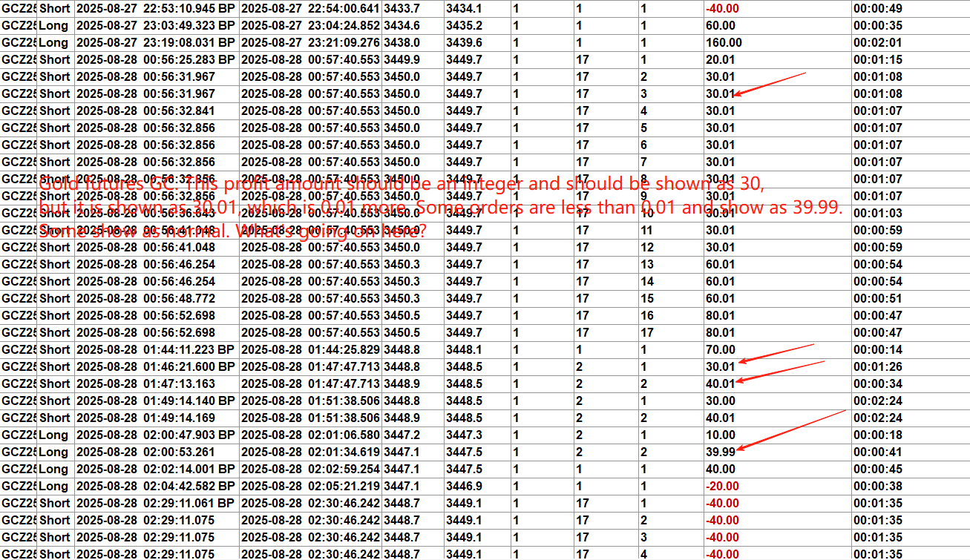Click the exit price 3434.1 cell
Viewport: 970px width, 560px height.
(x=477, y=8)
